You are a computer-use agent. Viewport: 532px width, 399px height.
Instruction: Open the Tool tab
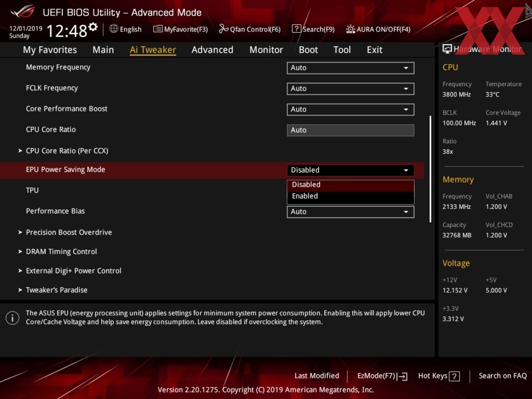pos(342,50)
